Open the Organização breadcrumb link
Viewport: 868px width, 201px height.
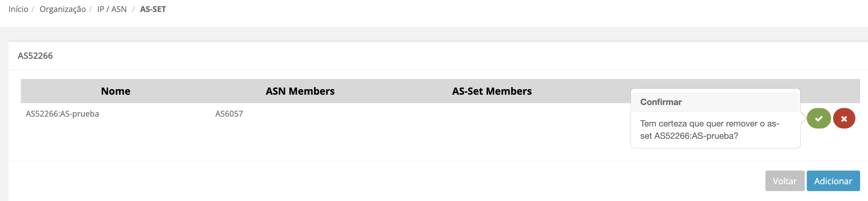click(x=63, y=9)
